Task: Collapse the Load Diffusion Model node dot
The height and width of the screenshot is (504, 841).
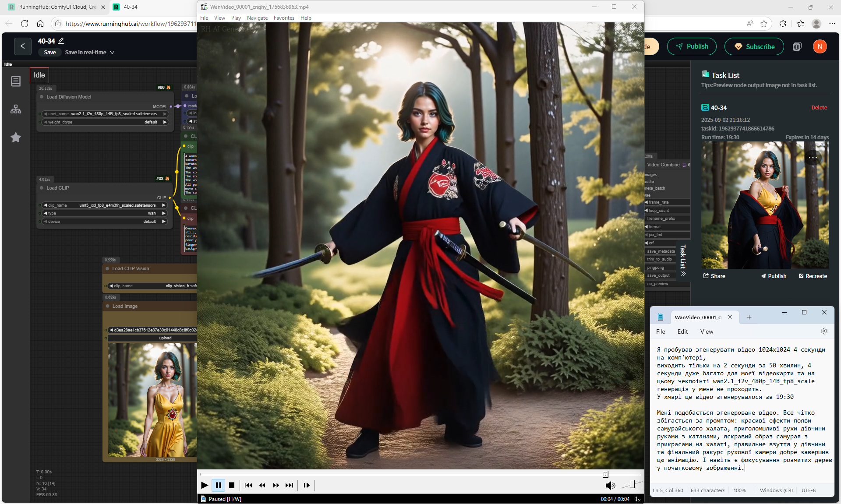Action: tap(42, 97)
